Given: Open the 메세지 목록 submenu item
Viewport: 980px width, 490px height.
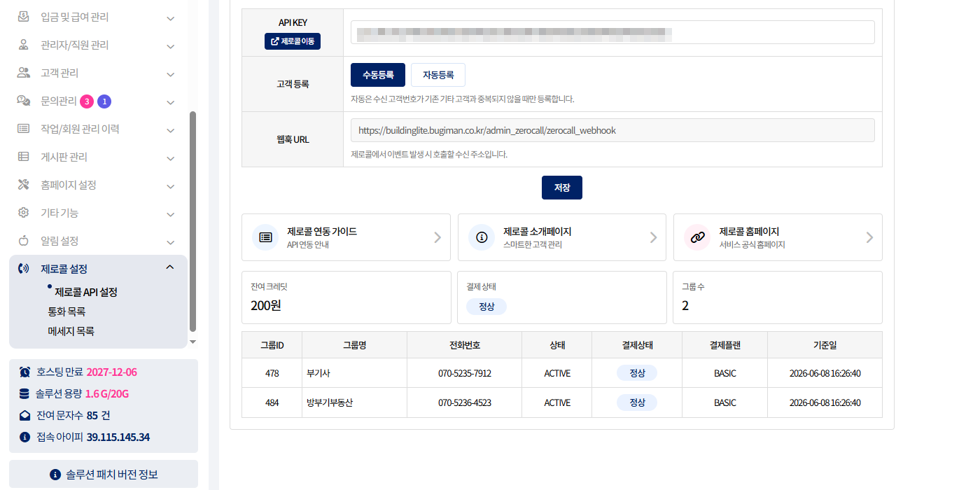Looking at the screenshot, I should click(71, 331).
